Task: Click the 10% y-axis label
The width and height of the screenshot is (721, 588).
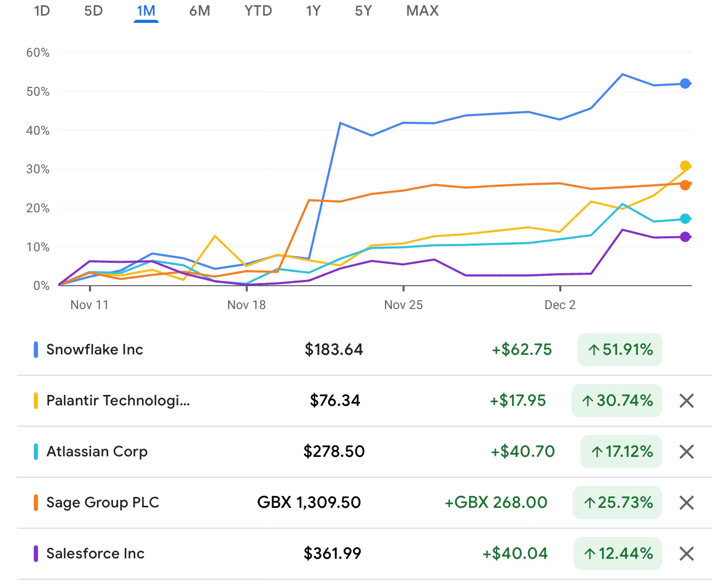Action: click(38, 247)
